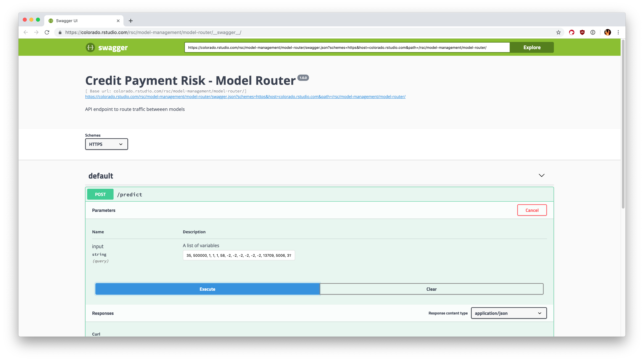The width and height of the screenshot is (644, 361).
Task: Click the swagger logo icon
Action: point(90,47)
